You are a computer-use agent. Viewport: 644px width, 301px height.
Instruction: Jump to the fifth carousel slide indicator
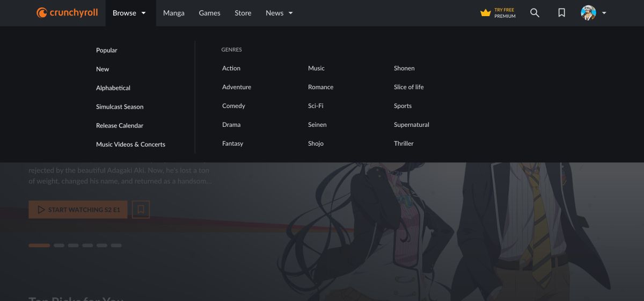102,245
